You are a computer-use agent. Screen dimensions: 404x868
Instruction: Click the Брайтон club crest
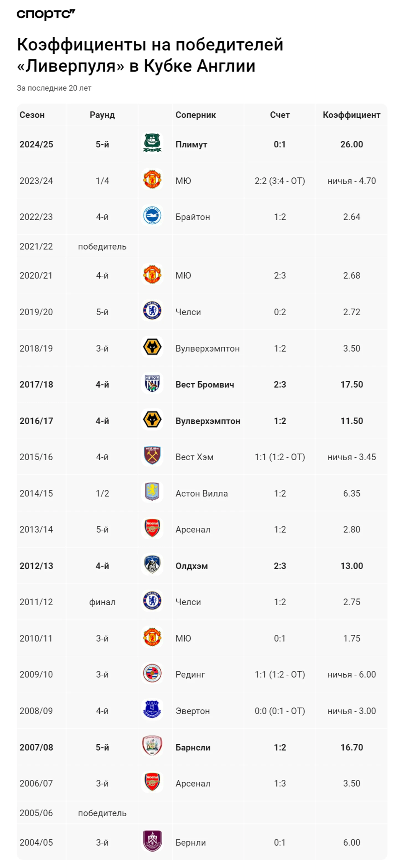tap(152, 215)
